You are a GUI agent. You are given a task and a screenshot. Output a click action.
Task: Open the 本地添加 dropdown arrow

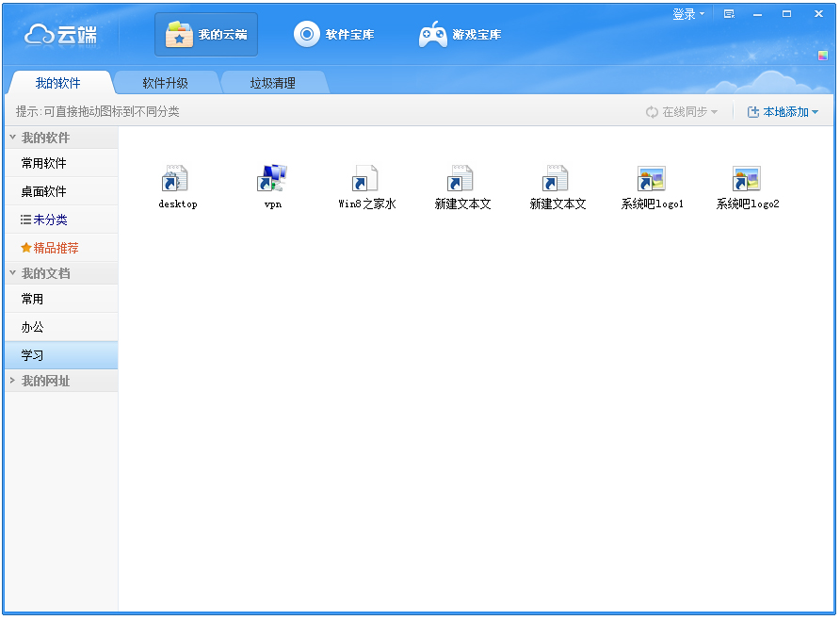[815, 112]
